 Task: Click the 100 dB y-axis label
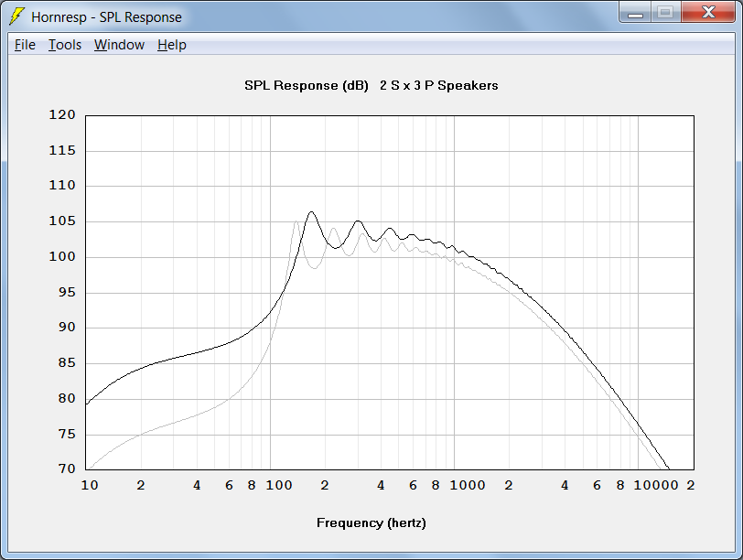click(x=62, y=256)
